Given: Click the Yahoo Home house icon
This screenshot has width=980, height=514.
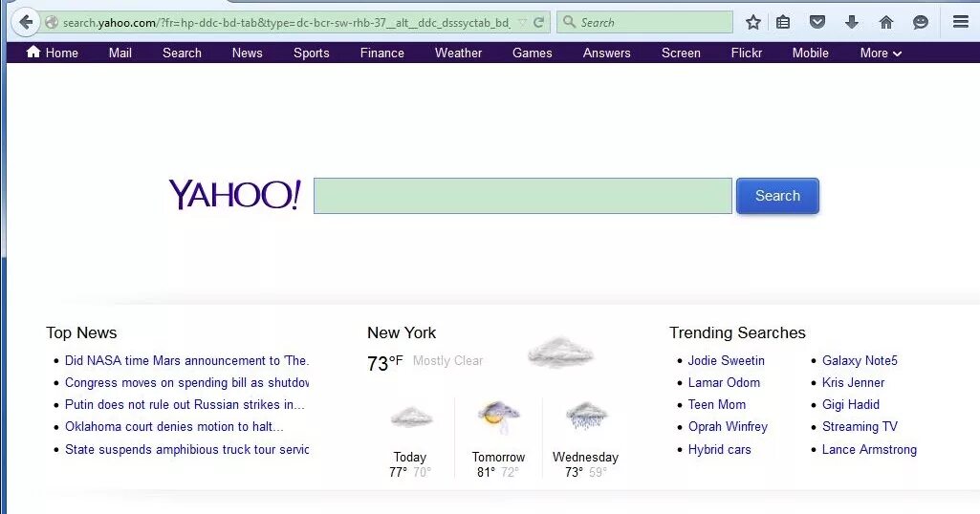Looking at the screenshot, I should (33, 52).
